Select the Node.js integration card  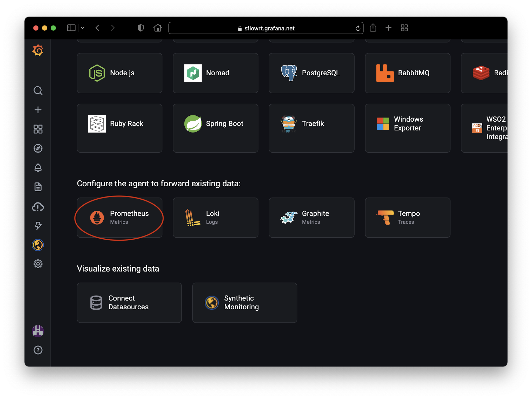tap(119, 73)
